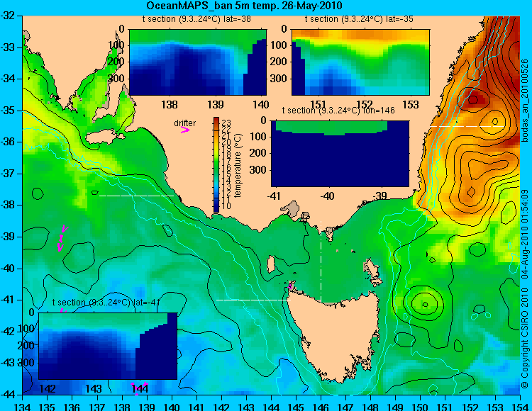
Task: Click the '-38' latitude axis label
Action: tap(9, 205)
